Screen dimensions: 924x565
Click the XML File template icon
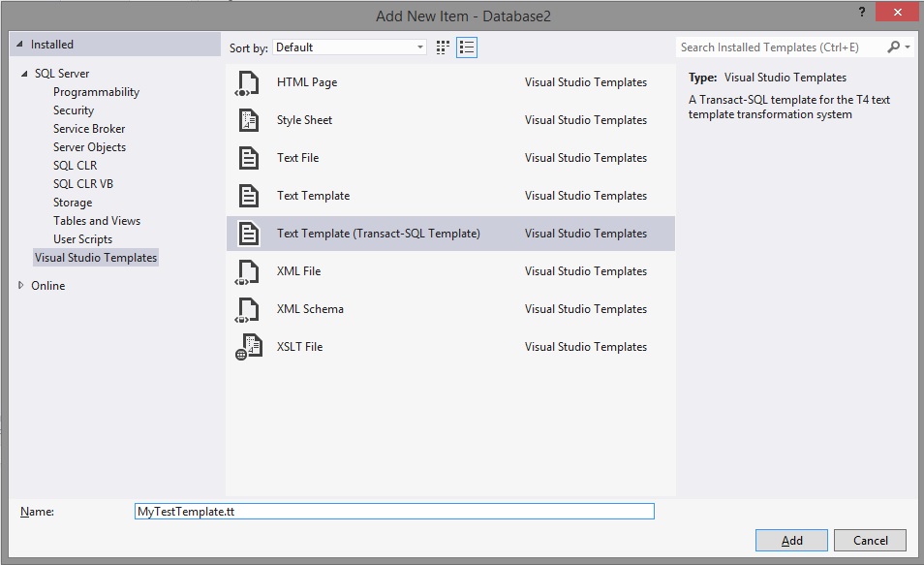pos(248,271)
